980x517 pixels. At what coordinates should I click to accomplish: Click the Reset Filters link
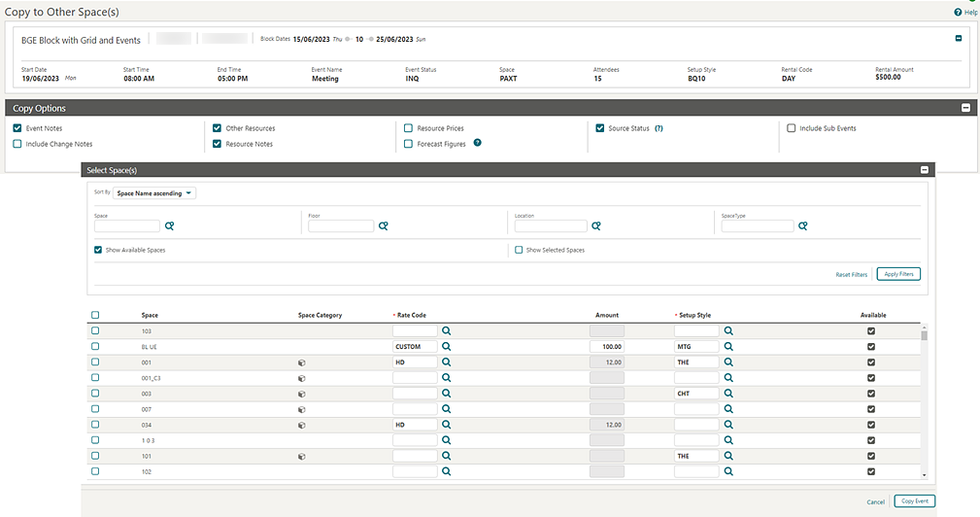tap(851, 275)
